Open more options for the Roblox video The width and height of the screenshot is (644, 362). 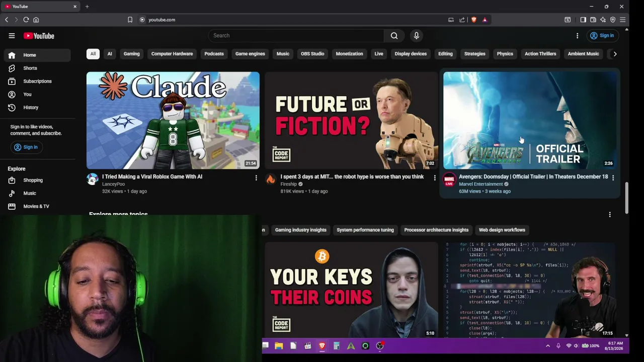[x=256, y=178]
